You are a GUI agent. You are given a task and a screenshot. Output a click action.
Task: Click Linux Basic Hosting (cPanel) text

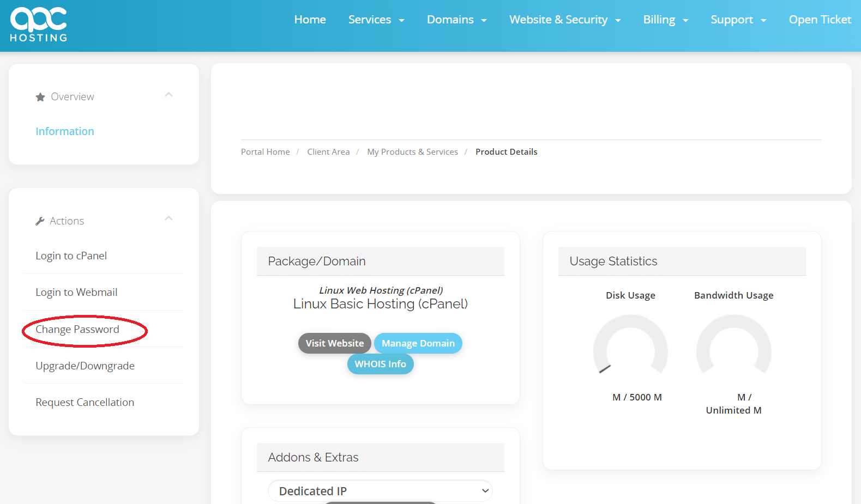[x=381, y=304]
